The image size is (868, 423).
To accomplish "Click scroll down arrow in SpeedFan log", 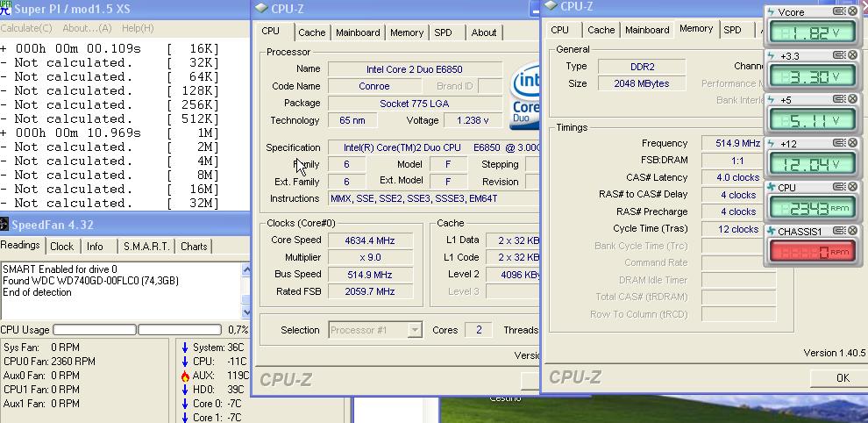I will click(x=245, y=312).
